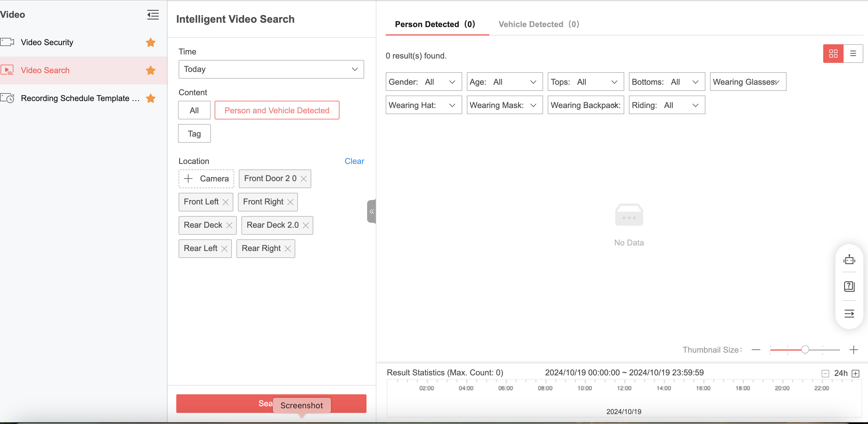Click the robot assistant icon
Image resolution: width=868 pixels, height=424 pixels.
[849, 260]
